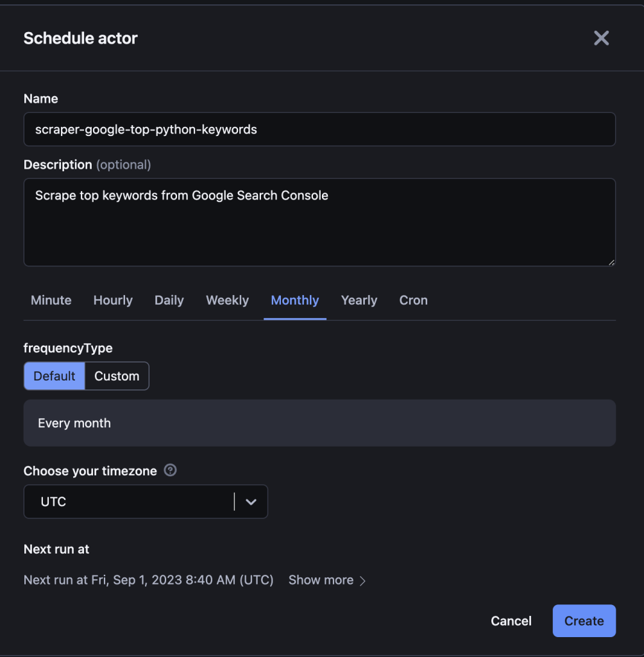This screenshot has height=657, width=644.
Task: Click into the Description text area
Action: coord(319,222)
